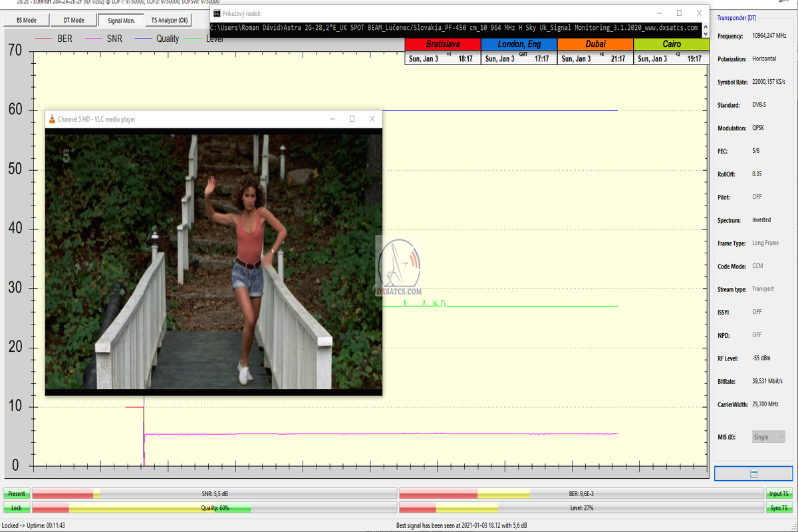Screen dimensions: 798x532
Task: Maximize the Príkazový riadok window
Action: point(679,13)
